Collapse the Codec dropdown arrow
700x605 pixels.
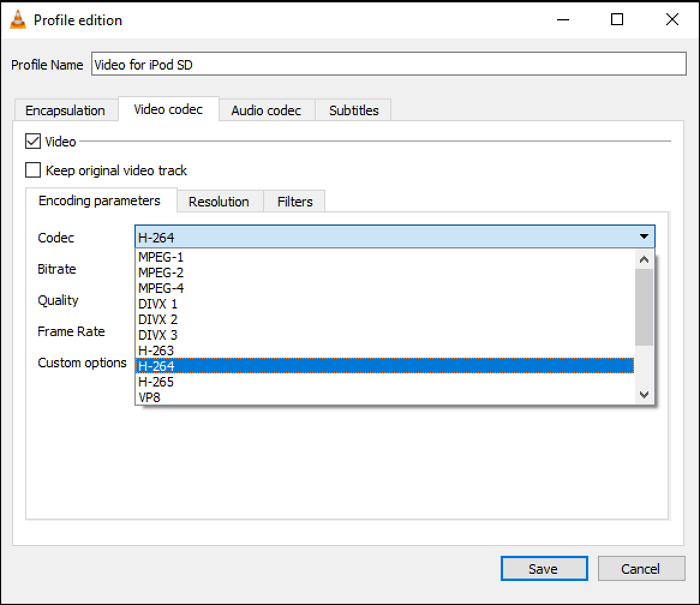click(x=644, y=237)
